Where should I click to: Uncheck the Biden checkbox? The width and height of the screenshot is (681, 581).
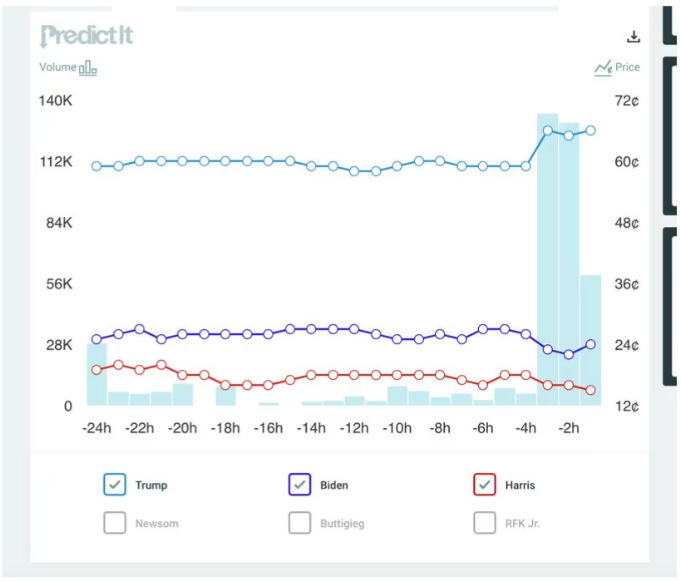click(300, 485)
